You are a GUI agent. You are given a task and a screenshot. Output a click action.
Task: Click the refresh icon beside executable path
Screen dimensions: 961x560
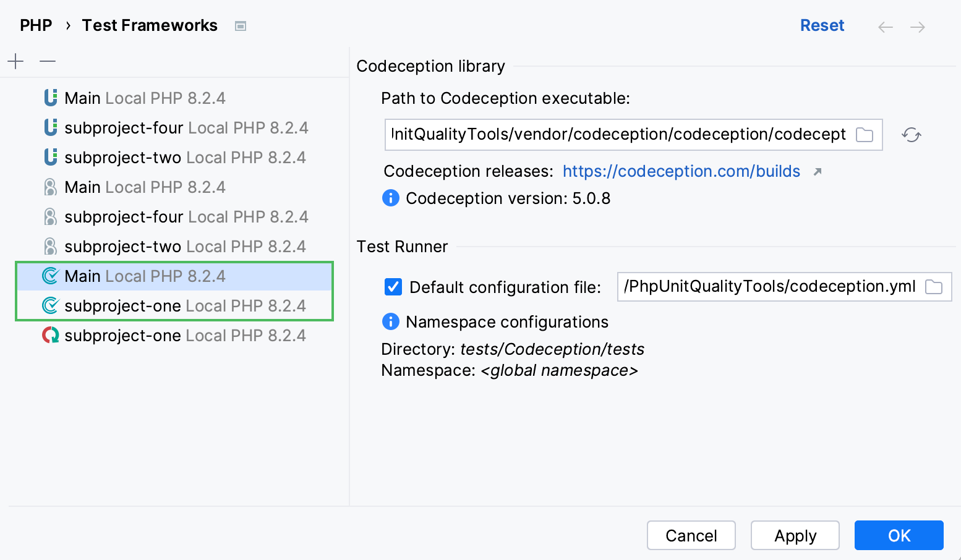point(911,135)
